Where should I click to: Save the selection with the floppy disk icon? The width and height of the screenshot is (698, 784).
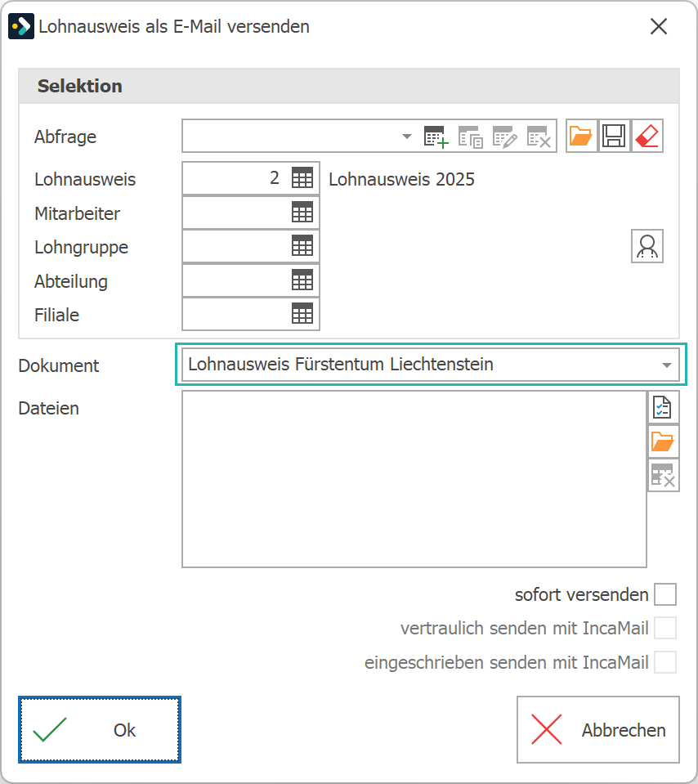[x=614, y=136]
